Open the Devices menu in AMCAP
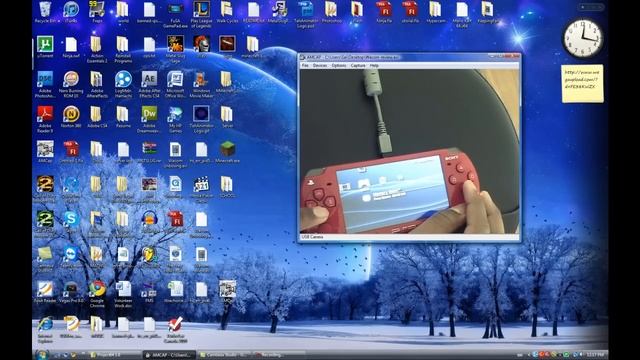The height and width of the screenshot is (360, 640). click(x=320, y=65)
